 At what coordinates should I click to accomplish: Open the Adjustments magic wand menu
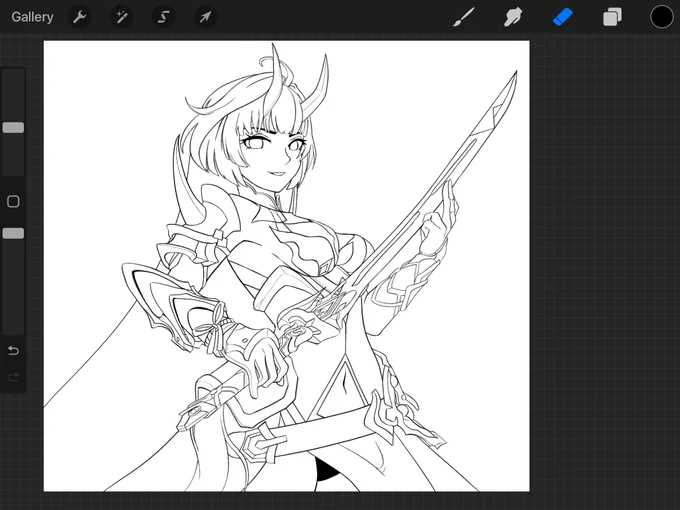[121, 17]
